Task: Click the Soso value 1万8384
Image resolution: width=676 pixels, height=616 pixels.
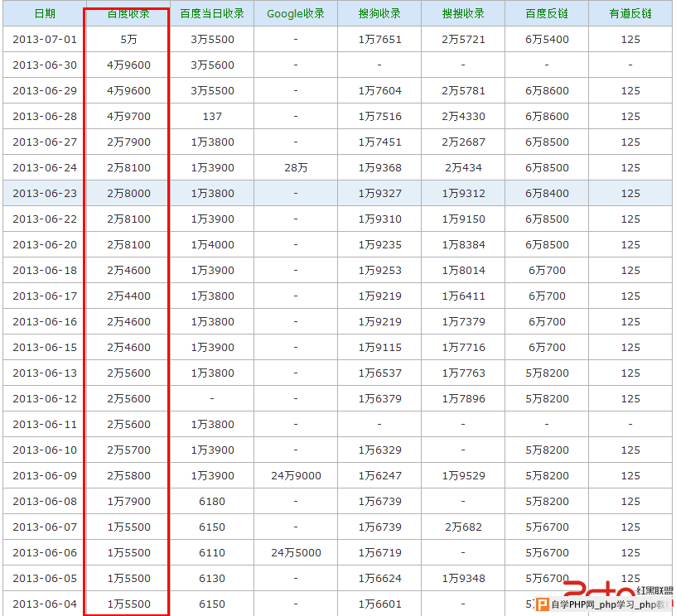Action: click(463, 245)
